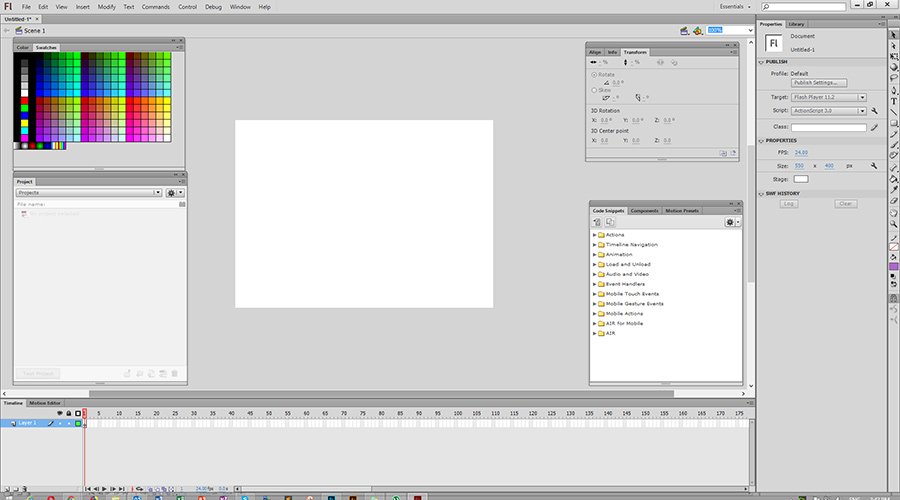Expand the Actions snippets folder
This screenshot has width=900, height=500.
(x=594, y=235)
